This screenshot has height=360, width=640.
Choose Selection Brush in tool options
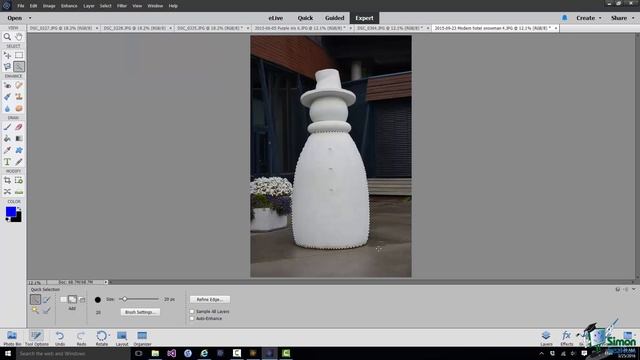point(47,300)
